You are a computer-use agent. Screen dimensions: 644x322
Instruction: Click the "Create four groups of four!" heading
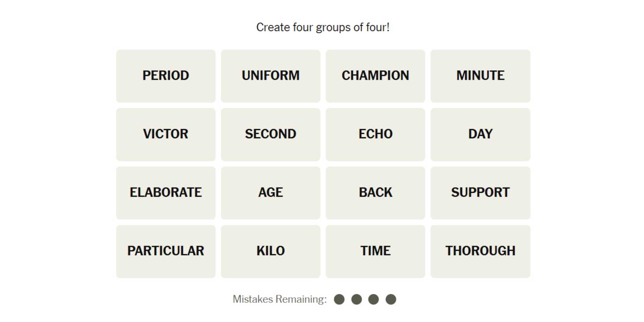322,27
